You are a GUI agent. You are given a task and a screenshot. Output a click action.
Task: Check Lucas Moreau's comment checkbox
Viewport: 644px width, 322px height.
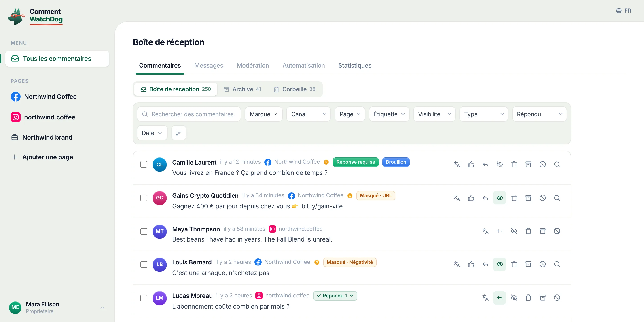(144, 298)
